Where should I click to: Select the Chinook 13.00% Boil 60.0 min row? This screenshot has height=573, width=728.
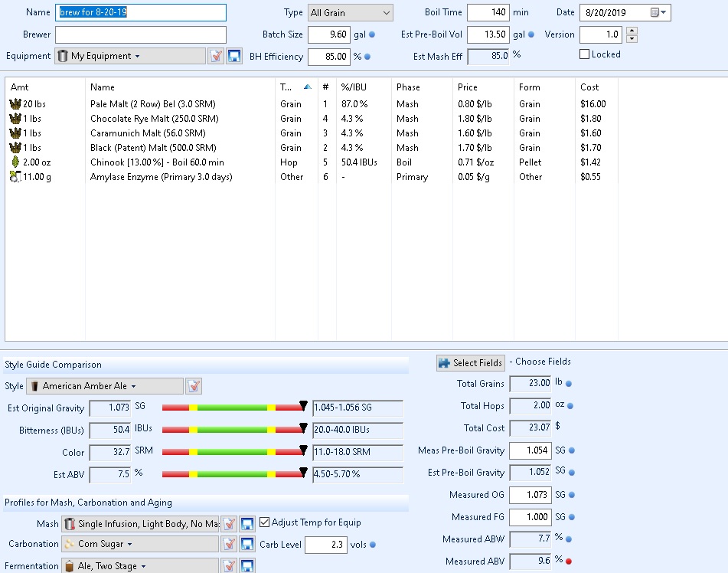point(311,162)
